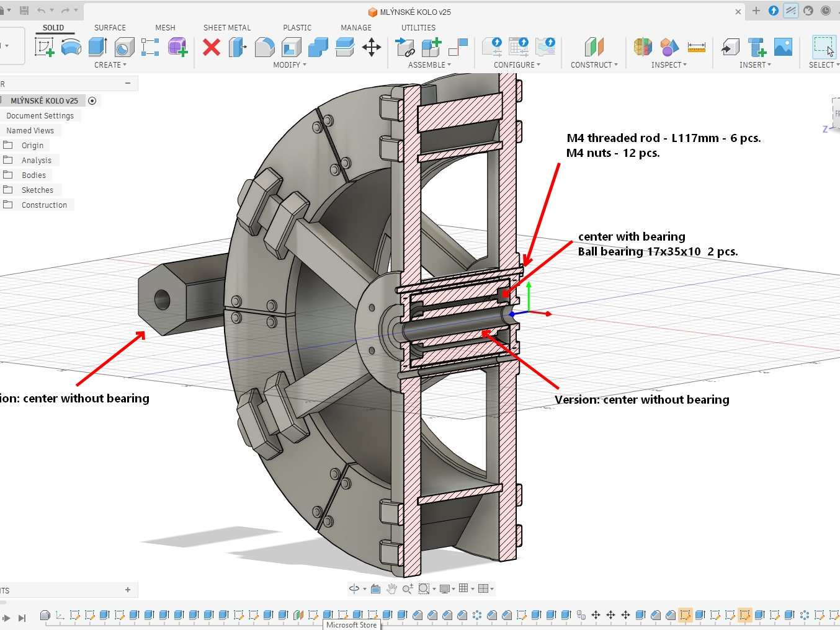The width and height of the screenshot is (840, 630).
Task: Click the timeline Play button
Action: tap(7, 618)
